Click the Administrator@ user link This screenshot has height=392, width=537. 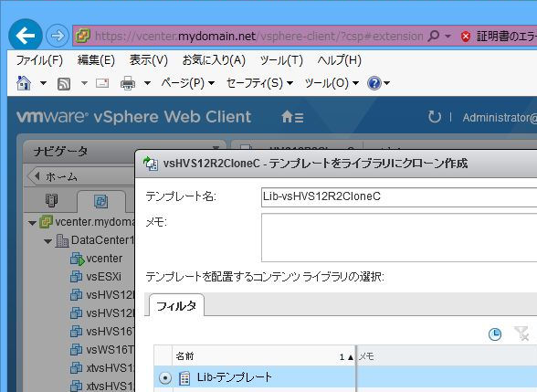[x=500, y=118]
